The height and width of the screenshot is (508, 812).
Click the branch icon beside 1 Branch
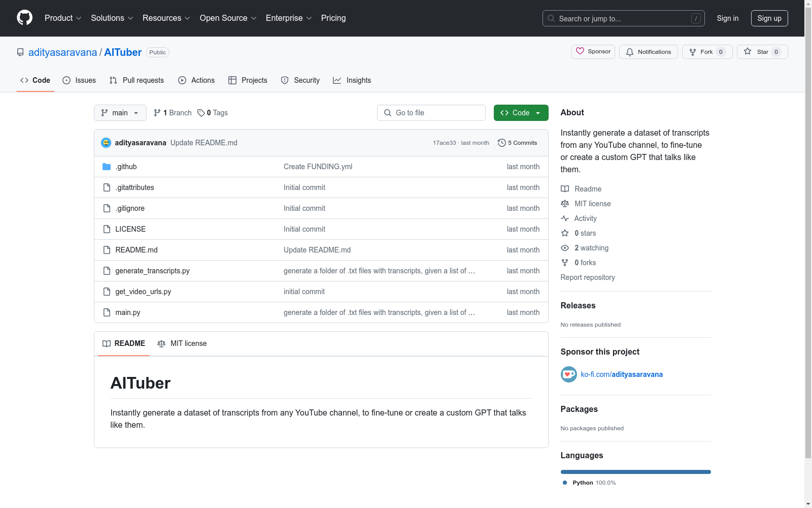coord(157,113)
